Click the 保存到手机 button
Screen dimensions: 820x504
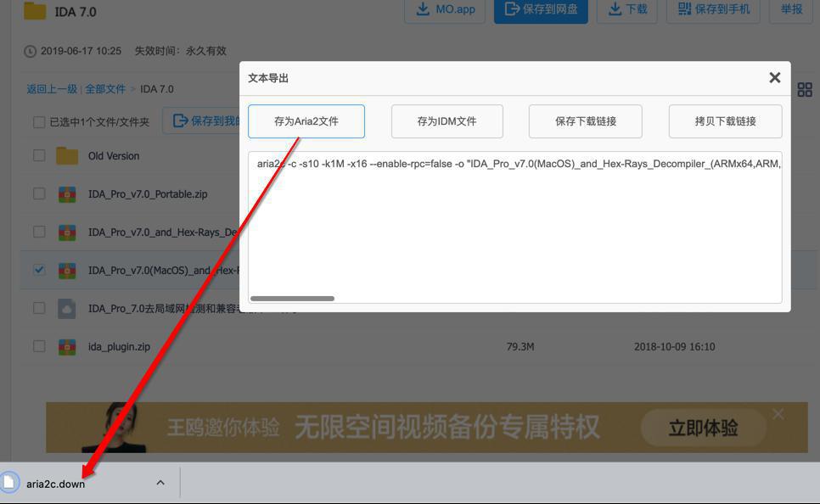click(713, 9)
